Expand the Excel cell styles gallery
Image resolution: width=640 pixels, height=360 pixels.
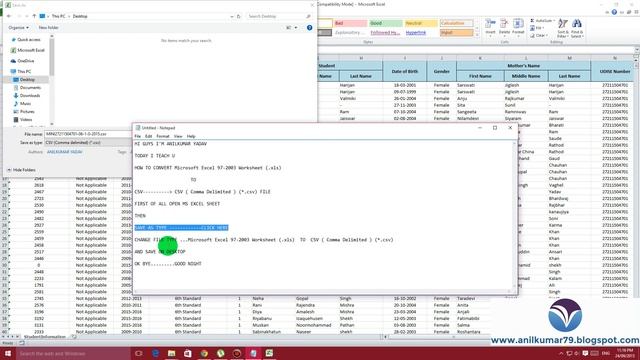(x=477, y=36)
